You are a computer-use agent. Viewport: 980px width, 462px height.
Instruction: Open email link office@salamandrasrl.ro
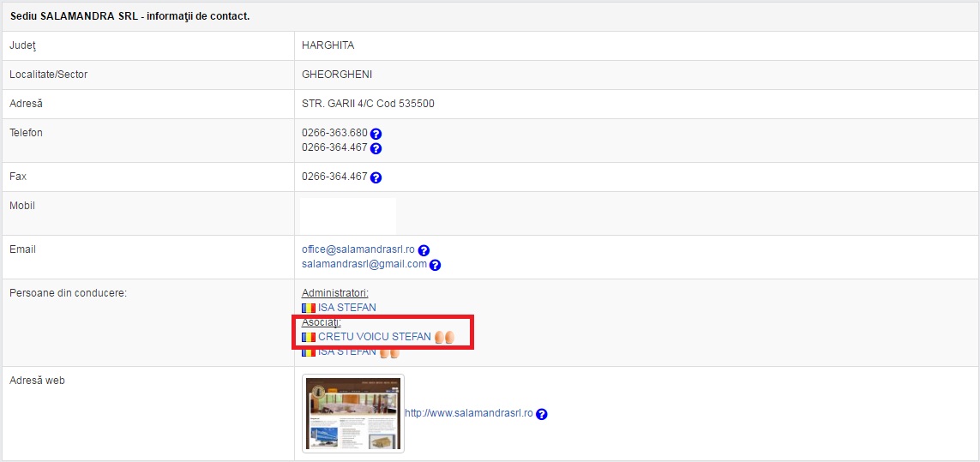[x=358, y=249]
